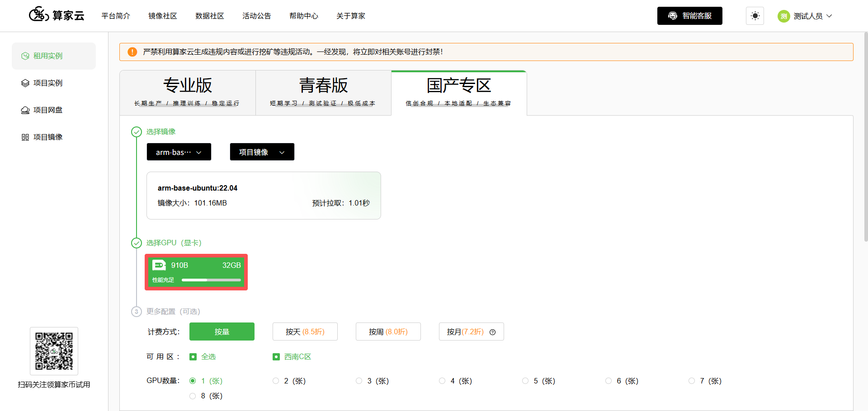Click the 项目网盘 cloud disk icon
The height and width of the screenshot is (411, 868).
[25, 110]
